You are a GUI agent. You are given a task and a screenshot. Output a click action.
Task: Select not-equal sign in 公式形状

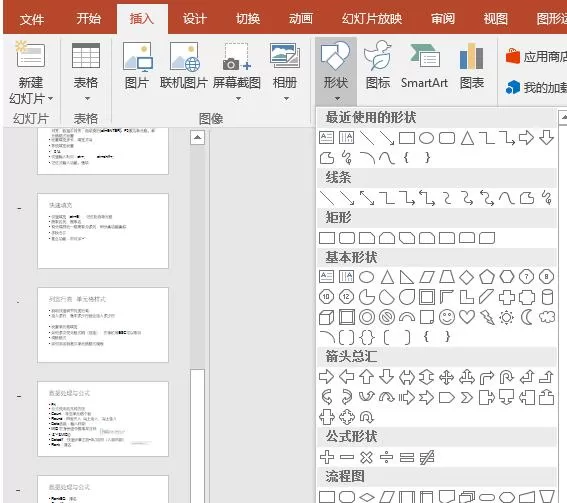point(427,457)
